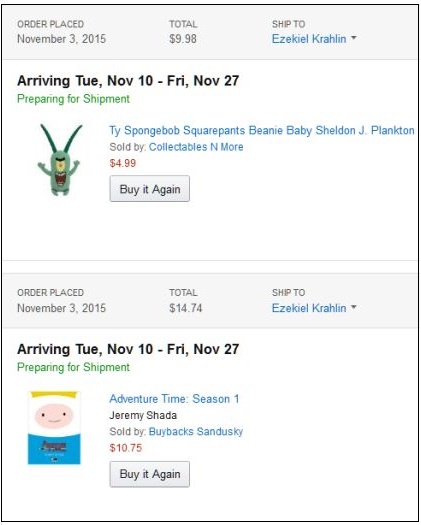
Task: Click Ezekiel Krahlin name on the $9.98 order
Action: [309, 39]
